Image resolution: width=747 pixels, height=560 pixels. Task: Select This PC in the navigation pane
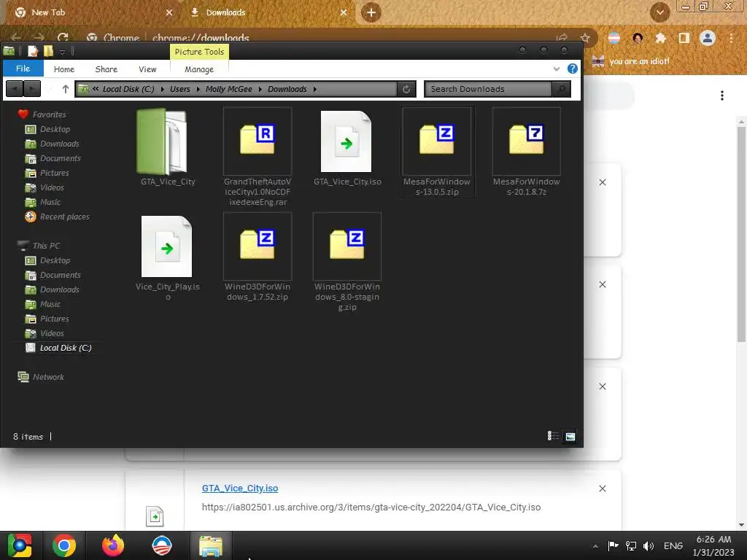point(39,246)
